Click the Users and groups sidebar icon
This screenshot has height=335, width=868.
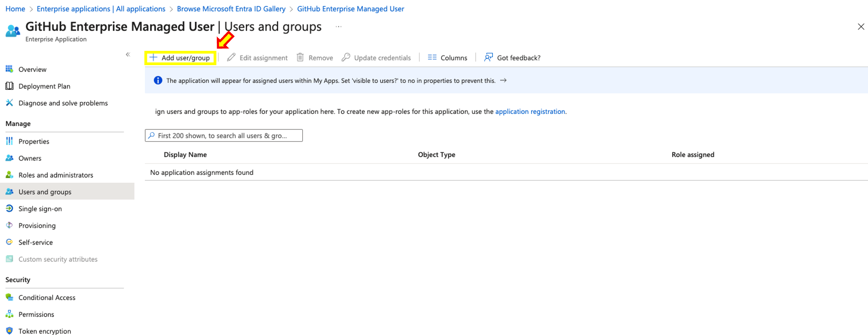(9, 192)
